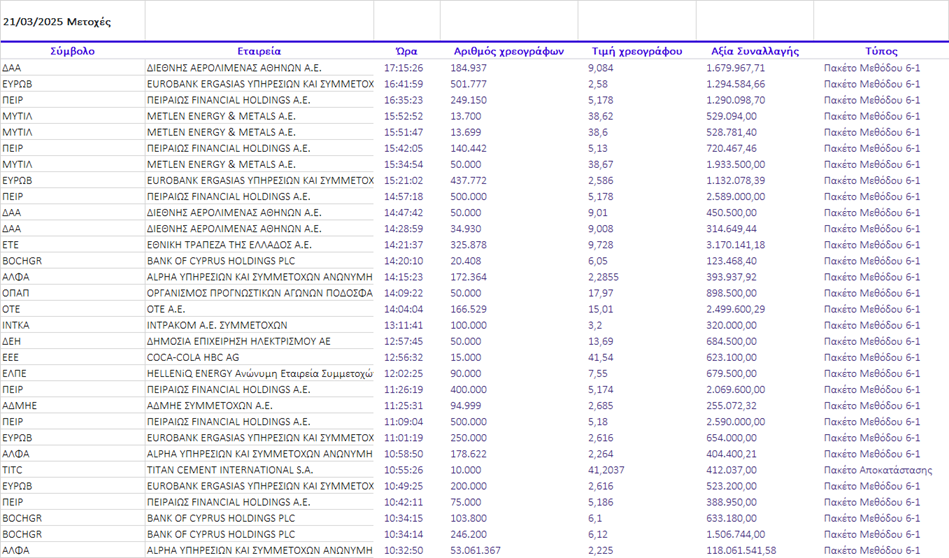Select the time cell 11:09:04
The height and width of the screenshot is (558, 949).
(404, 422)
